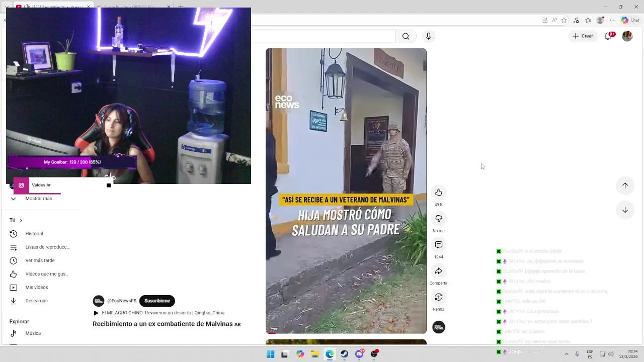Dislike the Short using the 'No me...' thumb

(439, 219)
